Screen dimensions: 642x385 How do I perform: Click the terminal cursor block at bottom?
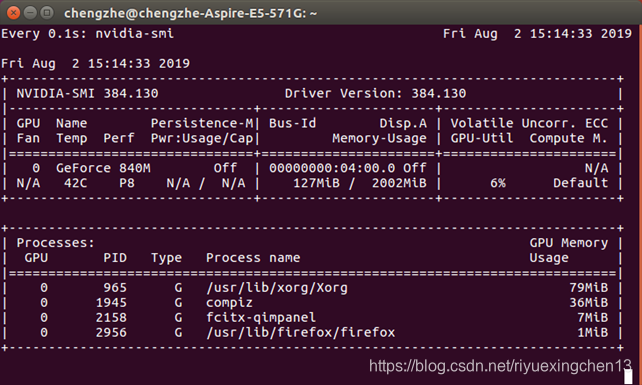[628, 377]
